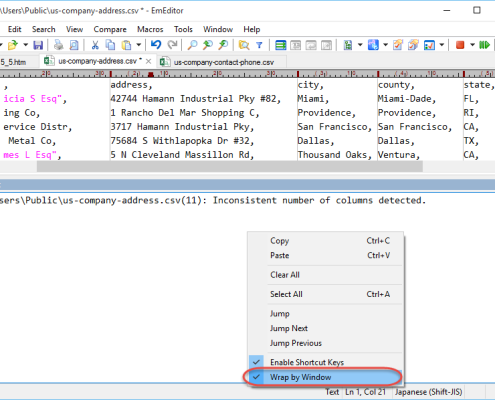Expand the Paste dropdown arrow

[139, 45]
